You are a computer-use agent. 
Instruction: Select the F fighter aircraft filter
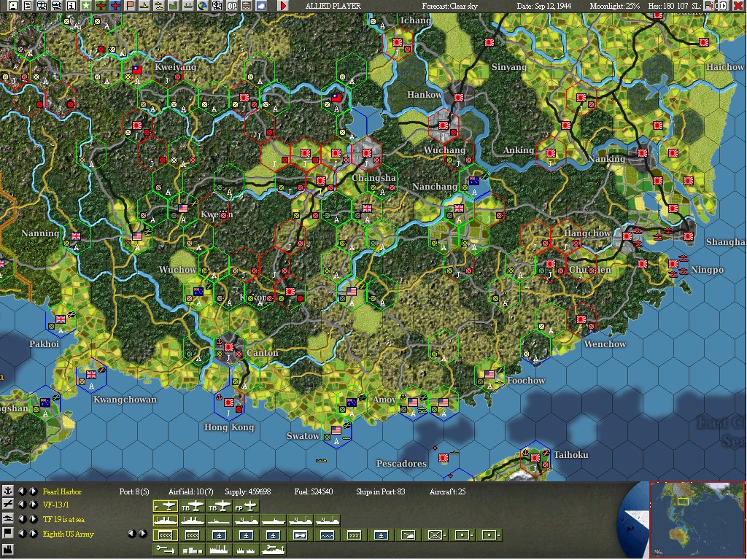click(x=166, y=506)
